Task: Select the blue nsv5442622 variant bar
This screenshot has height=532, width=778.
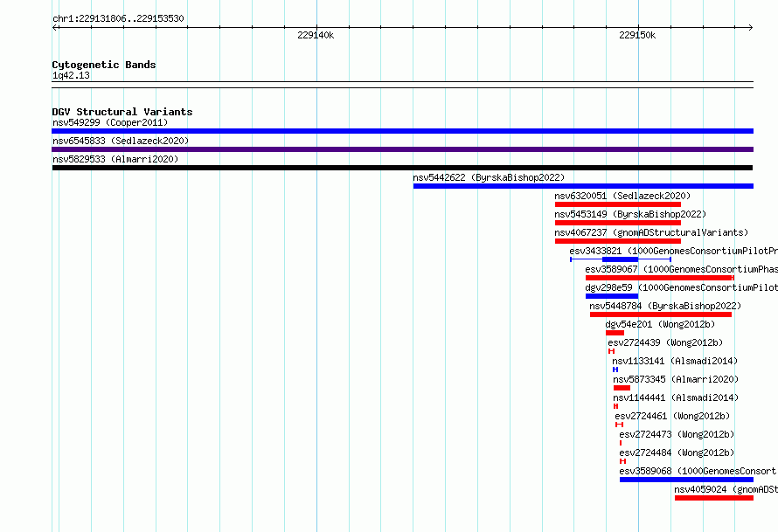Action: [583, 186]
